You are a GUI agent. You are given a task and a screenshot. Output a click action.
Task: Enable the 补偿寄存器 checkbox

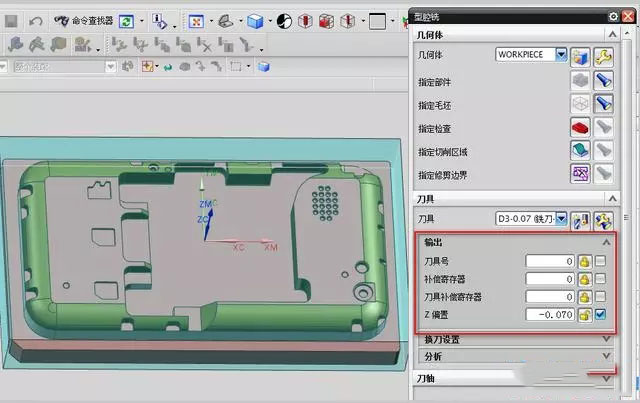[x=599, y=279]
